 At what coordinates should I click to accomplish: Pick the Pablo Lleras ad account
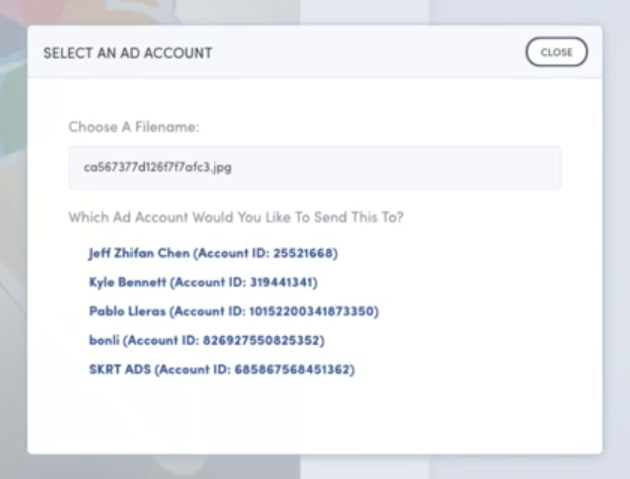point(232,311)
